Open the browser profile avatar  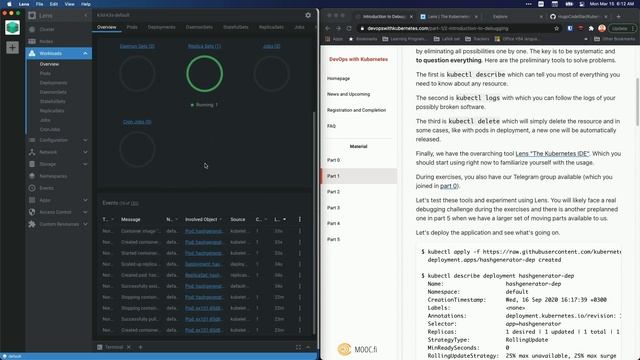(x=602, y=28)
